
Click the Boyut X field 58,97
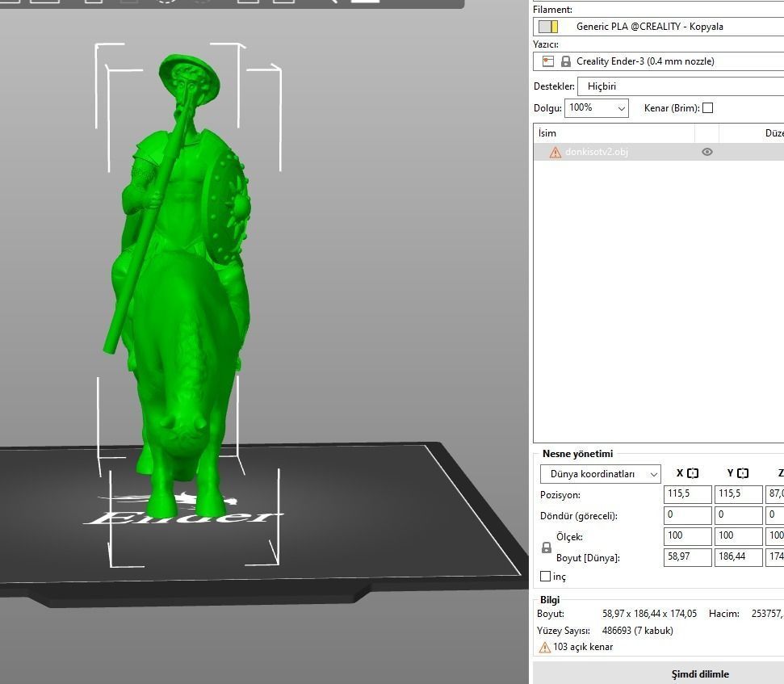click(x=687, y=557)
